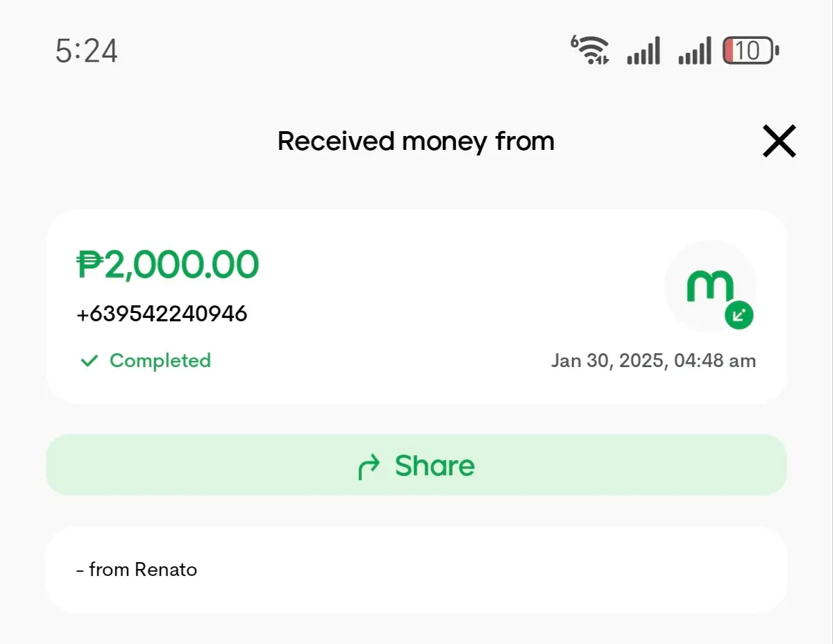Tap the first signal strength icon
This screenshot has width=833, height=644.
pyautogui.click(x=643, y=51)
